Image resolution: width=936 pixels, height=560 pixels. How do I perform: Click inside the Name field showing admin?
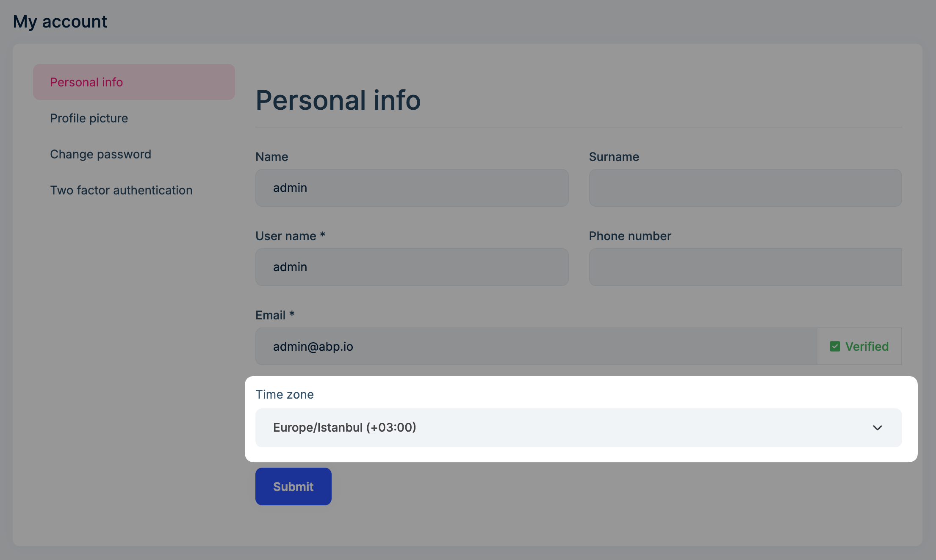411,188
